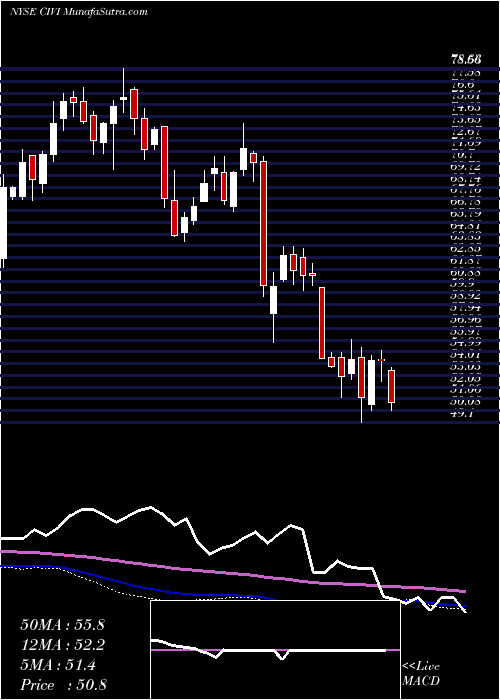Click the 49.1 price axis label
The width and height of the screenshot is (500, 700).
(462, 413)
